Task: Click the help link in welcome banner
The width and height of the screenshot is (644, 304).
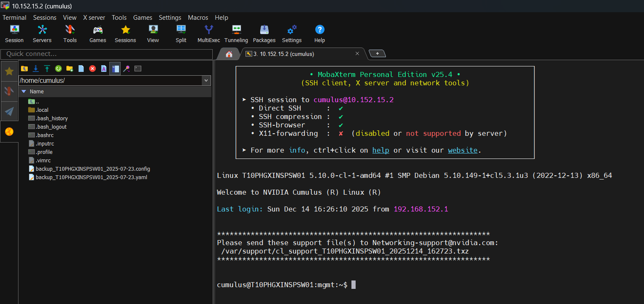Action: [380, 150]
